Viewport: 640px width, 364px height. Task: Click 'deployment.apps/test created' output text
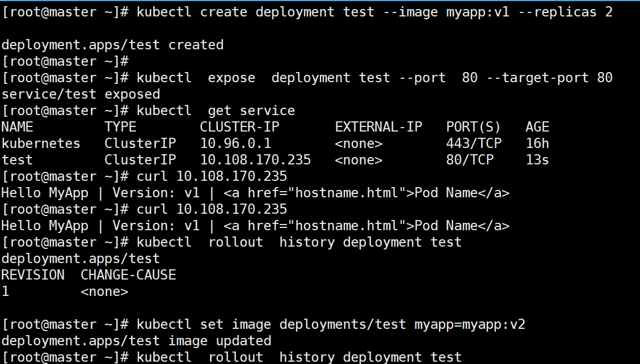coord(113,45)
